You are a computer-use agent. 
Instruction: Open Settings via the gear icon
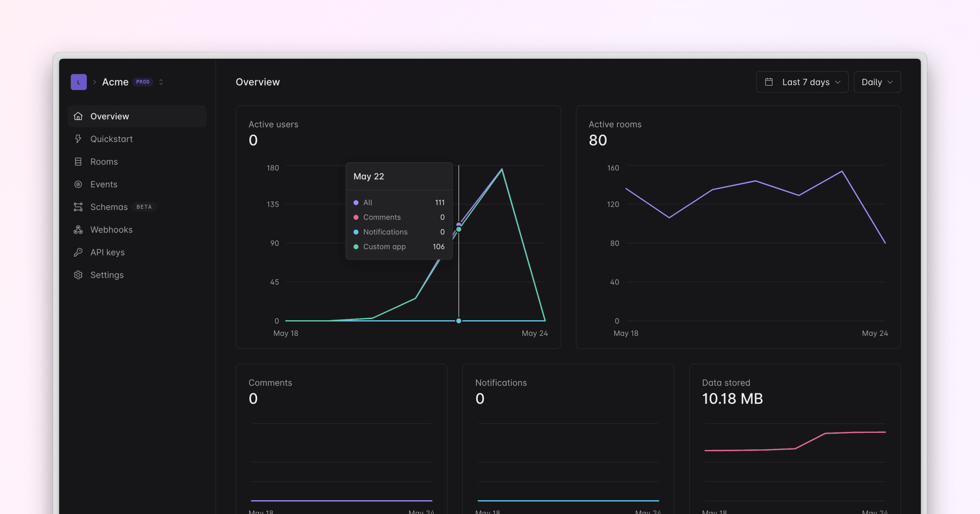[x=78, y=275]
